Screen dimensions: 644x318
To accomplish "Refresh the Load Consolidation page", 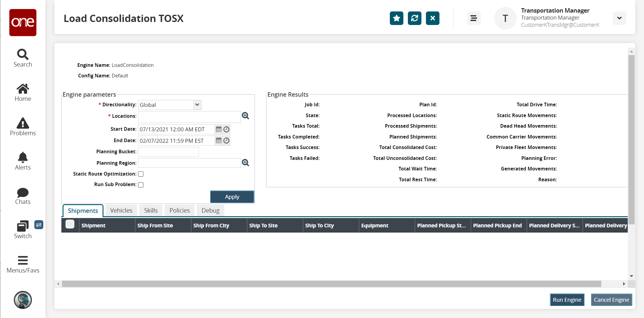I will (x=414, y=18).
